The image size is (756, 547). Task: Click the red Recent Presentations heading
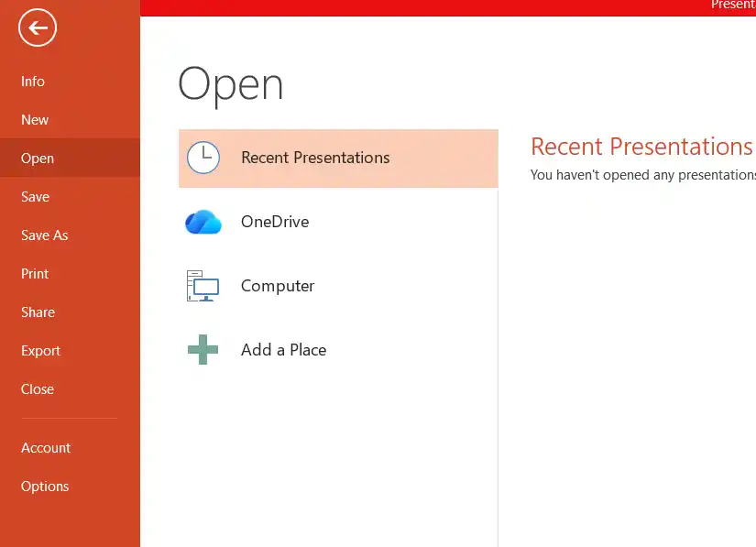[x=641, y=147]
